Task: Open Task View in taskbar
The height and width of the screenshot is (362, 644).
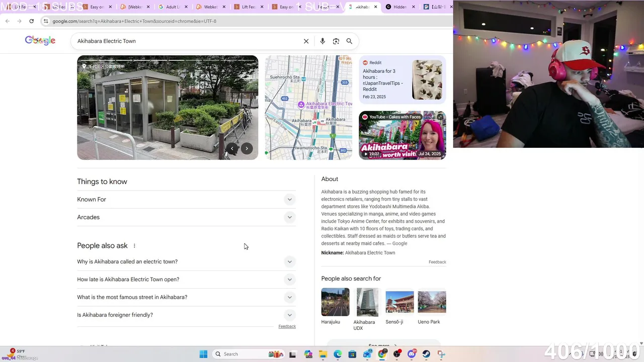Action: pyautogui.click(x=292, y=354)
